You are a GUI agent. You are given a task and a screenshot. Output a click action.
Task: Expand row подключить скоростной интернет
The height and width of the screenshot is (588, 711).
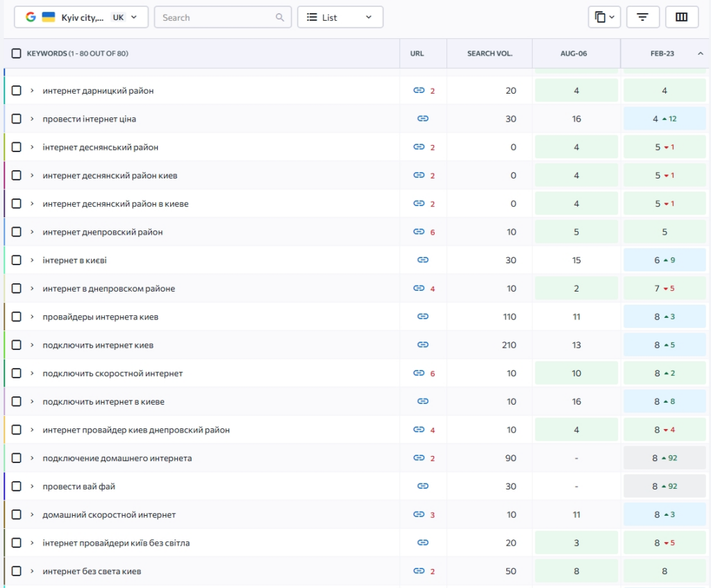click(x=32, y=373)
